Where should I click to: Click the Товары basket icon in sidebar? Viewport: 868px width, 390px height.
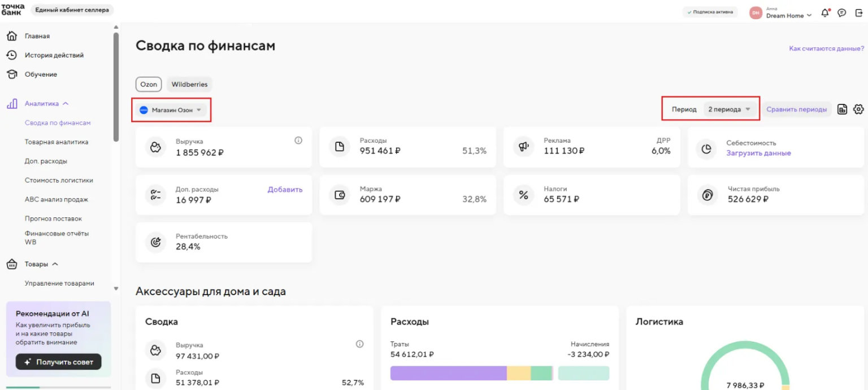11,264
